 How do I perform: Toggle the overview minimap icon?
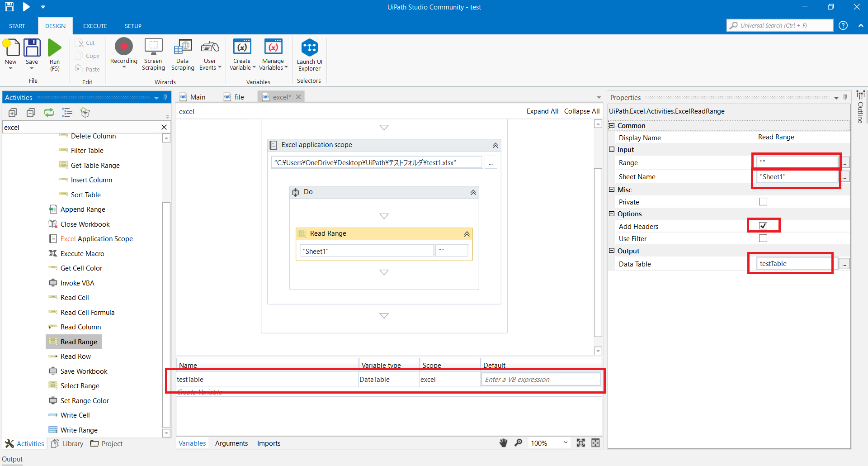596,443
